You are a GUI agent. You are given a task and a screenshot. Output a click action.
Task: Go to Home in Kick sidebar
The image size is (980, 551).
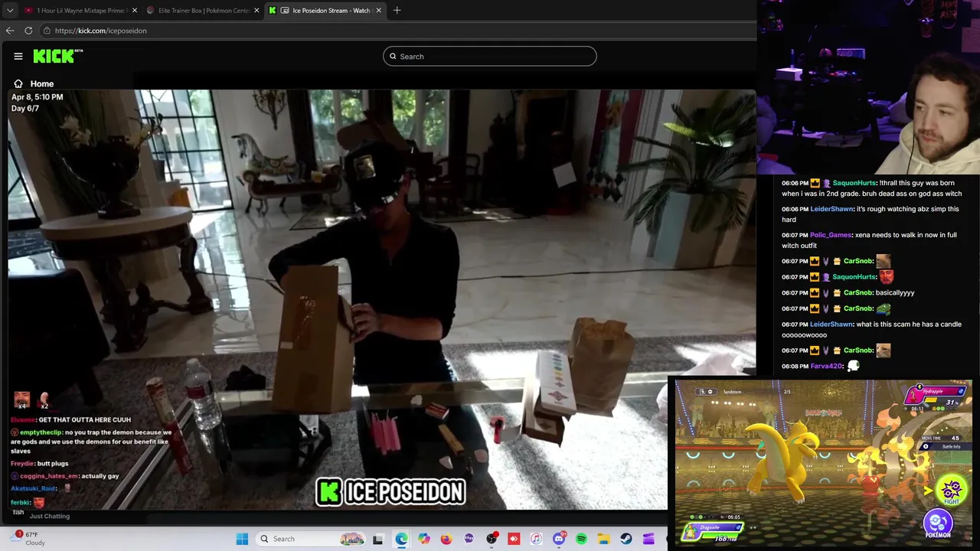pos(34,83)
